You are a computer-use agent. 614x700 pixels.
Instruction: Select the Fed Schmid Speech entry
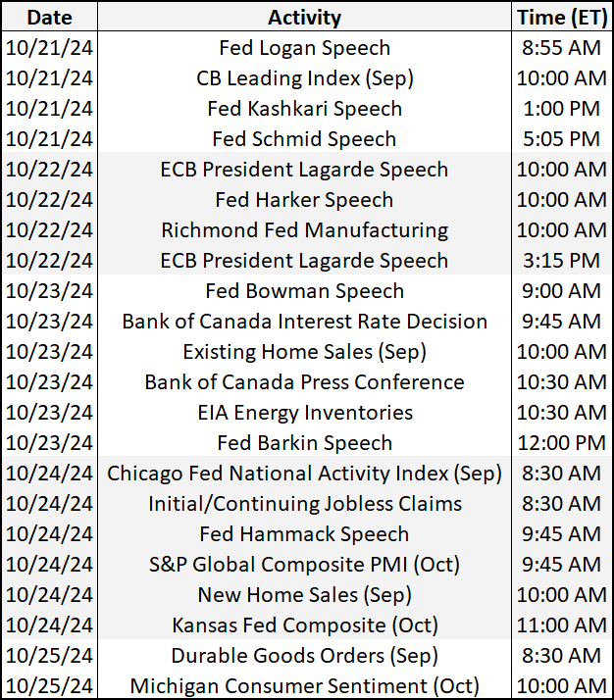(x=304, y=139)
